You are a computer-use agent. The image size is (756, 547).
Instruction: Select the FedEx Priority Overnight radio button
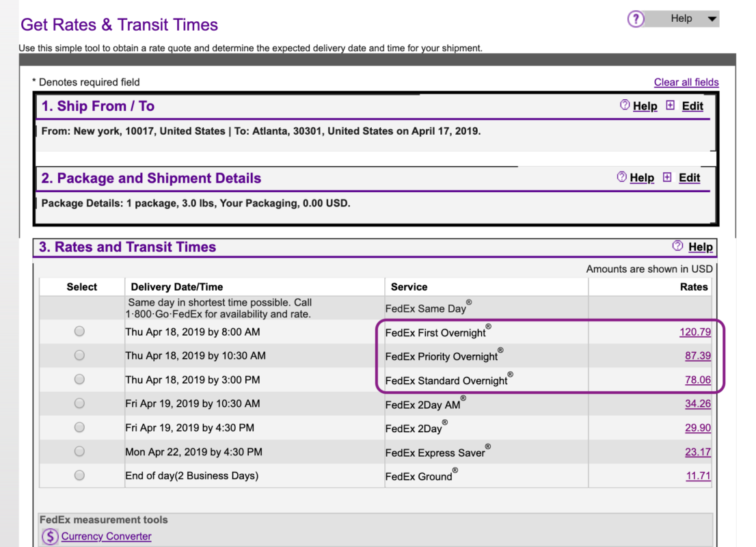[79, 355]
